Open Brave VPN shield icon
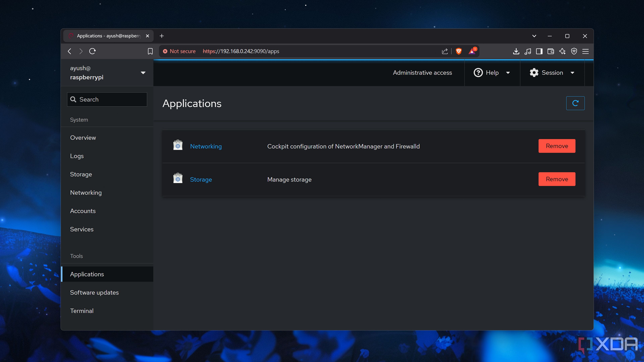The image size is (644, 362). coord(574,51)
